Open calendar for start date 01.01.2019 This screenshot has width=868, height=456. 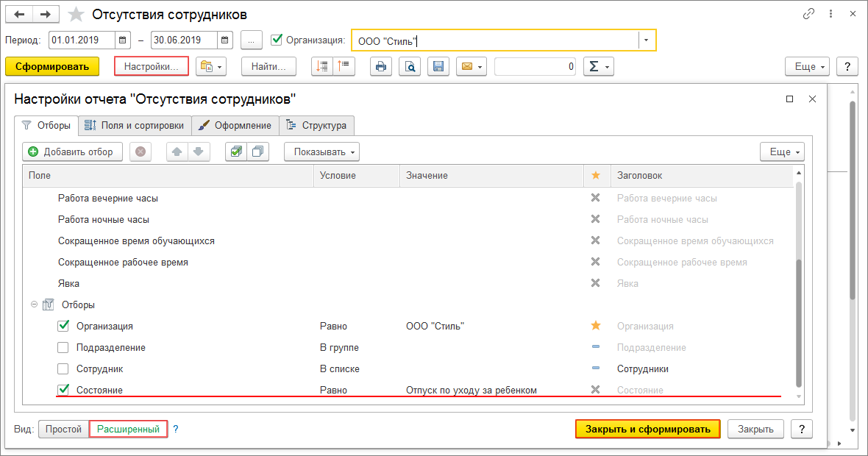(x=122, y=40)
